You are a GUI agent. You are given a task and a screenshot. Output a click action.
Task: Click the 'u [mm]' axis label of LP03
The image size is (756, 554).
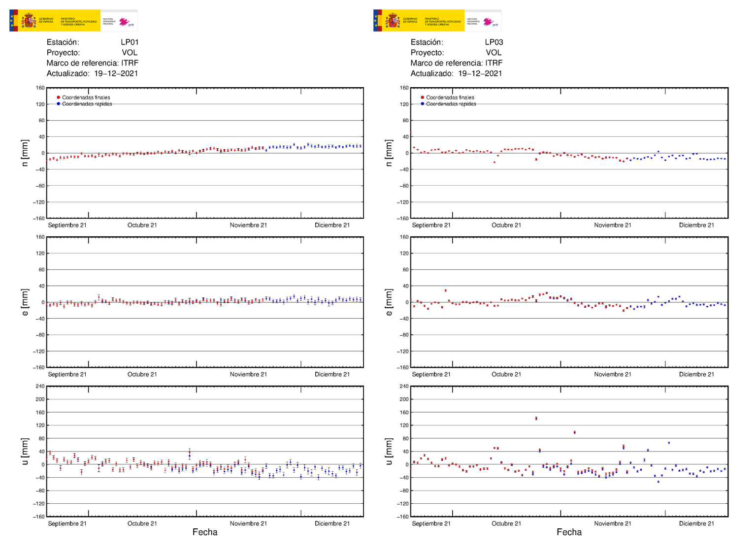[x=389, y=451]
